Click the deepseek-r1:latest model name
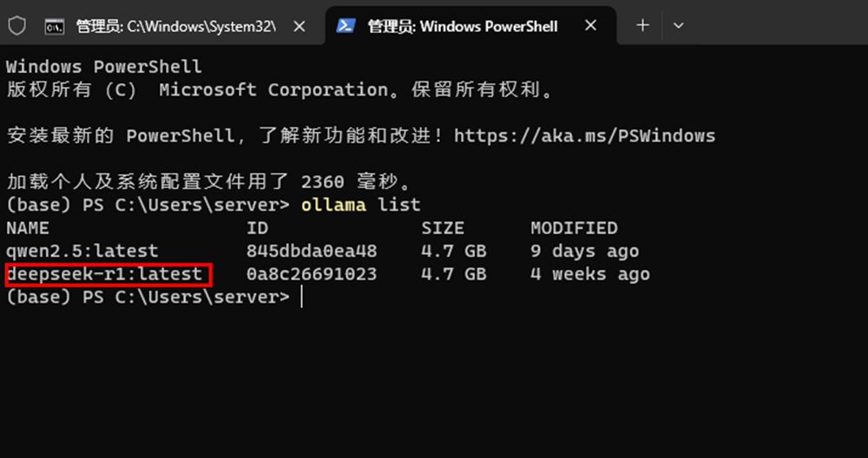The width and height of the screenshot is (868, 458). click(x=104, y=275)
